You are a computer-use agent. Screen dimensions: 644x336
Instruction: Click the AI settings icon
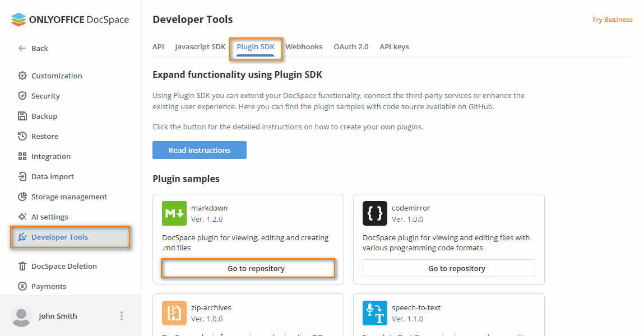22,217
